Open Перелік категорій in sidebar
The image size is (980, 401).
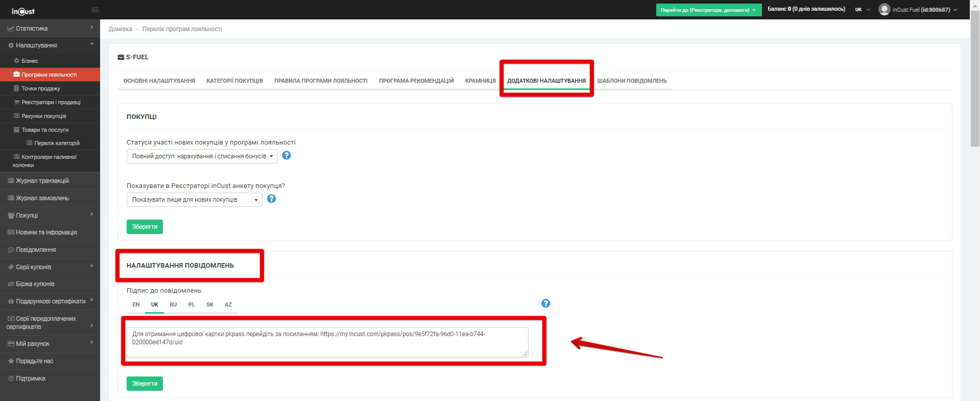tap(50, 143)
